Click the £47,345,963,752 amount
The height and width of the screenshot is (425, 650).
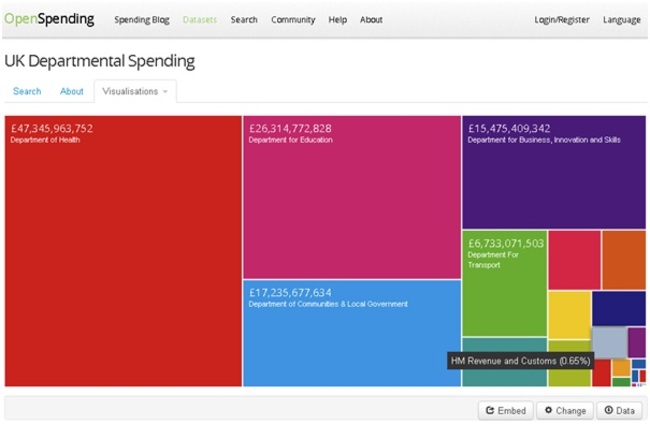[x=52, y=129]
